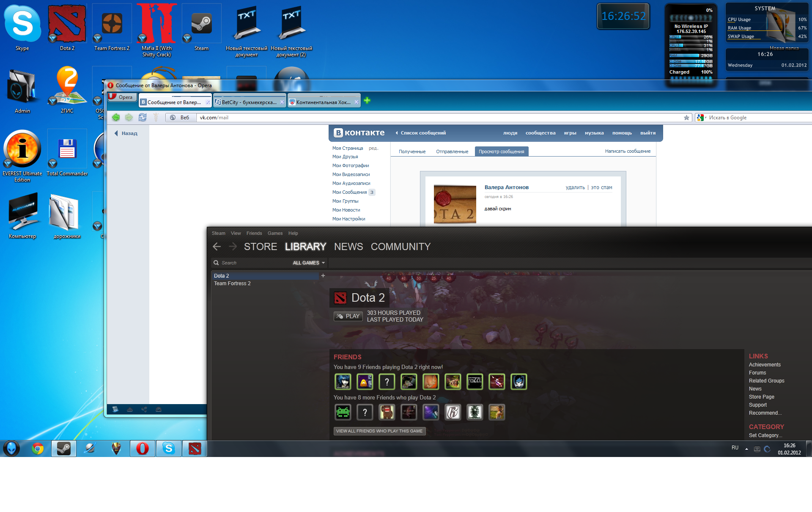Click sender's avatar thumbnail in VK message
The width and height of the screenshot is (812, 512).
455,204
